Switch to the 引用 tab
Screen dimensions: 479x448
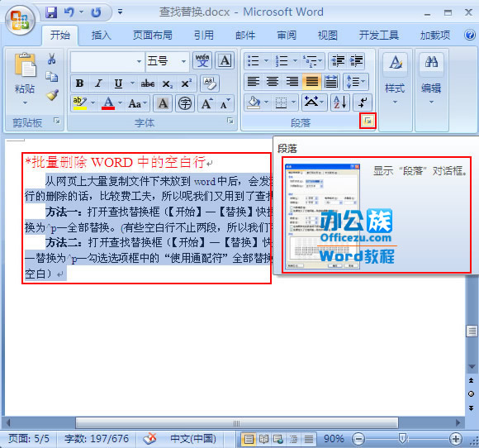tap(204, 36)
